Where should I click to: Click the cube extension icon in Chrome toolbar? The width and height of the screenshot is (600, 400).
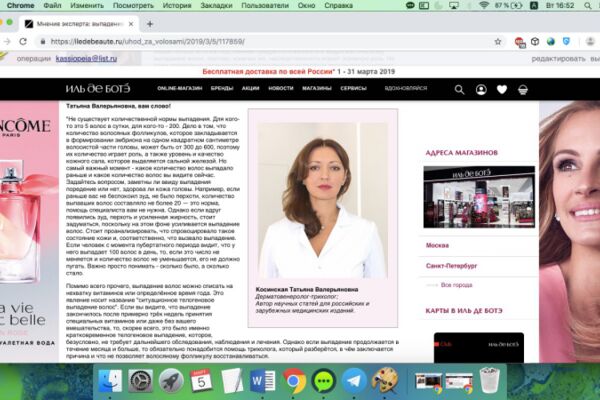tap(535, 41)
